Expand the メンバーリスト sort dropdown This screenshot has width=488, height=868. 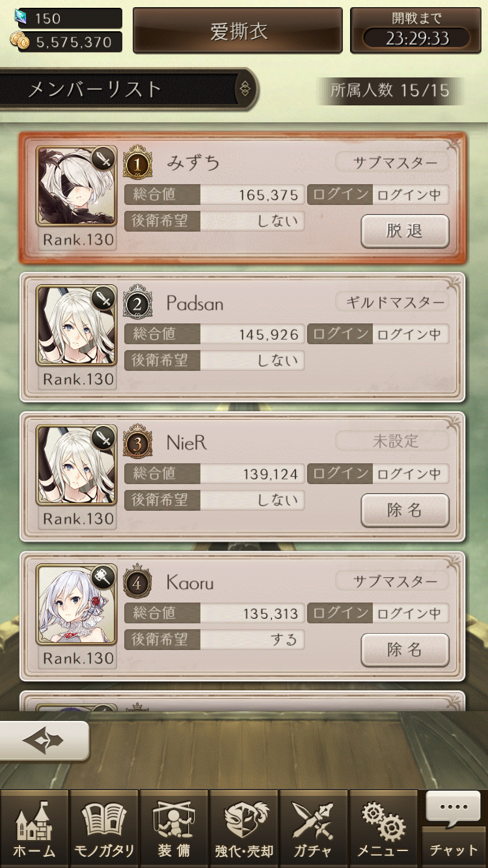pyautogui.click(x=245, y=89)
